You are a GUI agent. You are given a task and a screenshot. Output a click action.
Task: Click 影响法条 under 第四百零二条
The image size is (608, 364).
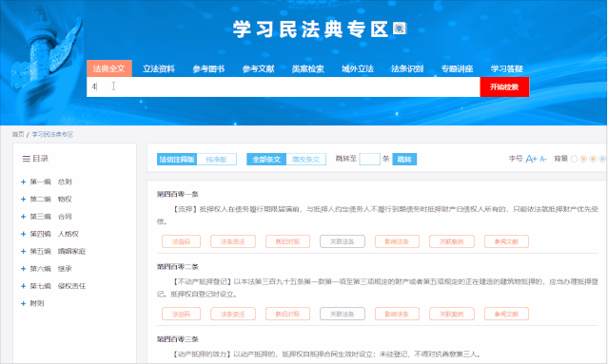[397, 314]
